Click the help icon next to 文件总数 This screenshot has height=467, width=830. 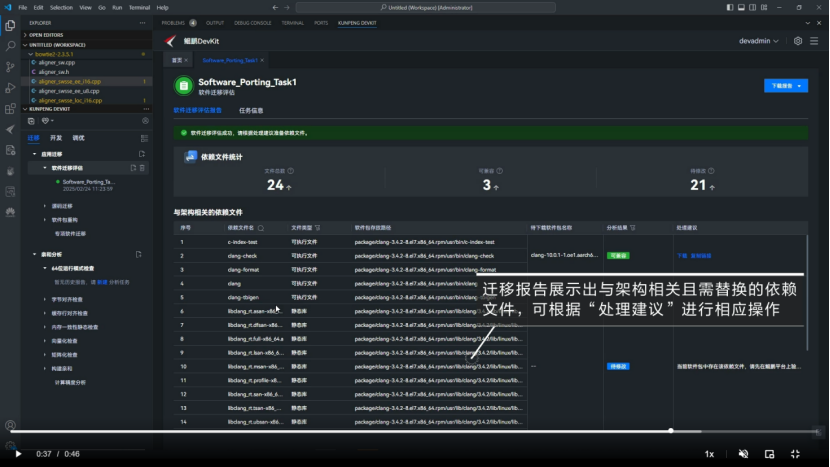tap(291, 171)
